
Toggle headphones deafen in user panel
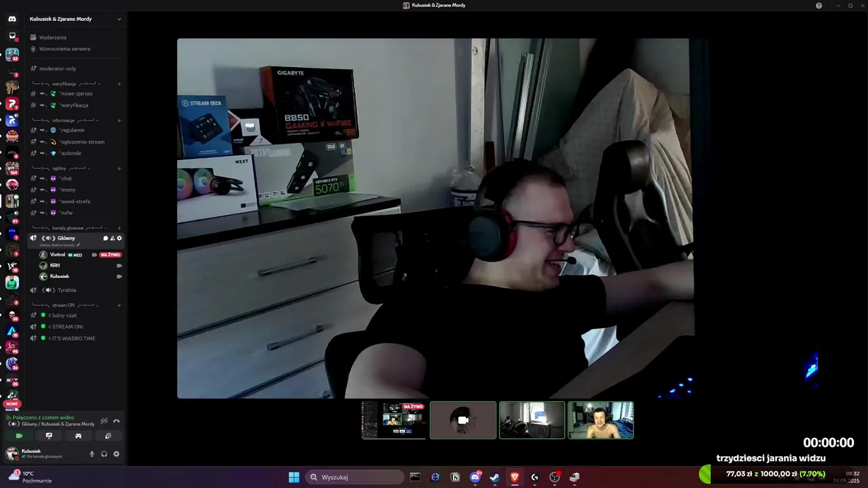pyautogui.click(x=104, y=454)
